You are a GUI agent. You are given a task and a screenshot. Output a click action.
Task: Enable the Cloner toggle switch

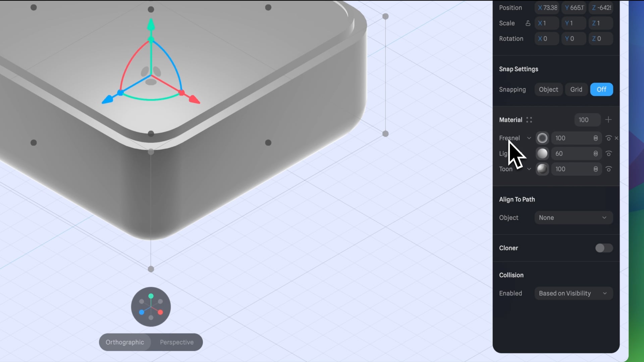point(604,248)
